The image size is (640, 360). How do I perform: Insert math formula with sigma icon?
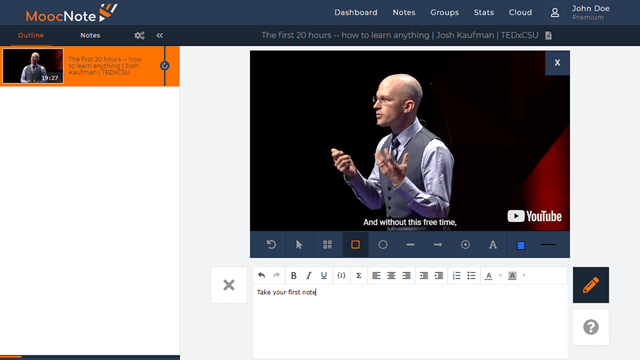click(358, 276)
